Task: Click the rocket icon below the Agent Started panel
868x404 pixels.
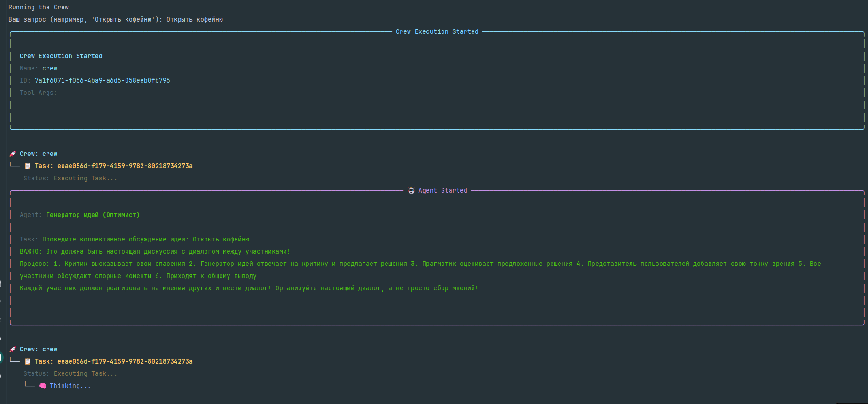Action: tap(13, 350)
